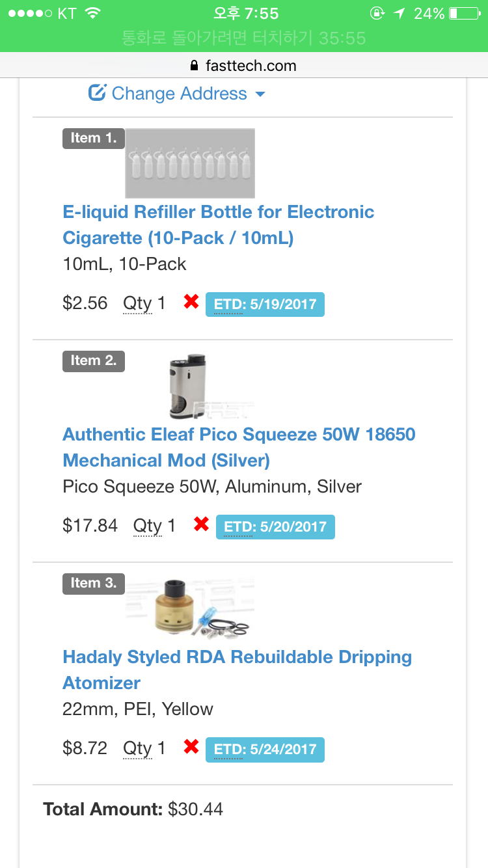488x868 pixels.
Task: Tap the lock icon beside fasttech.com
Action: [193, 66]
